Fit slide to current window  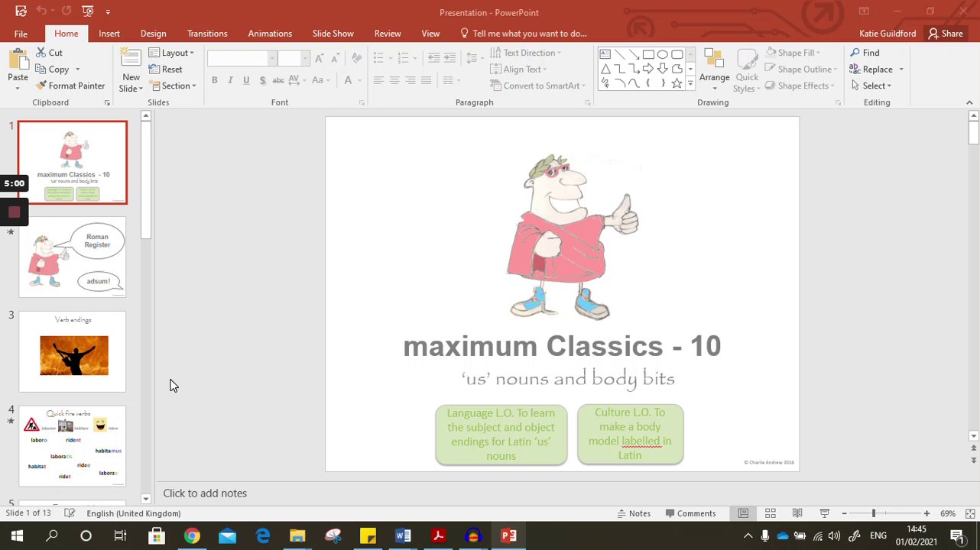[x=969, y=513]
